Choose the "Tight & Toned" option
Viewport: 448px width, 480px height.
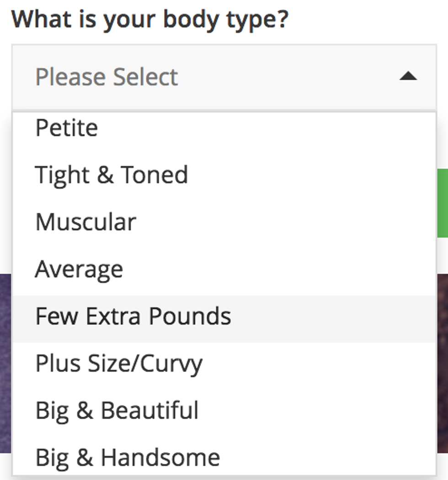point(112,175)
